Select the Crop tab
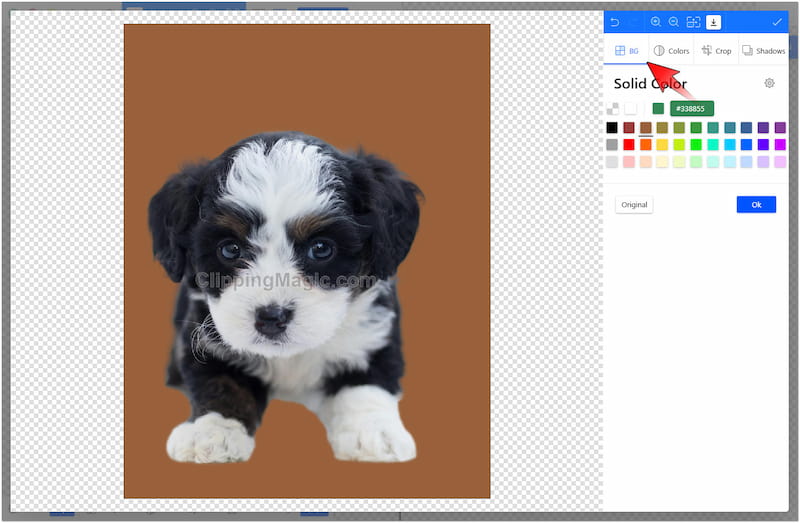This screenshot has width=800, height=523. pyautogui.click(x=716, y=51)
